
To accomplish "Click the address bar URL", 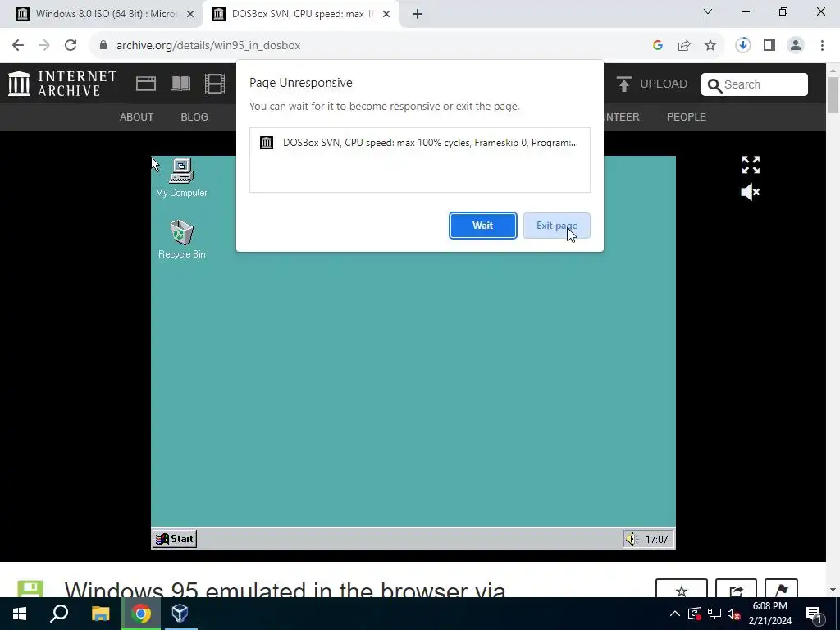I will pyautogui.click(x=208, y=46).
